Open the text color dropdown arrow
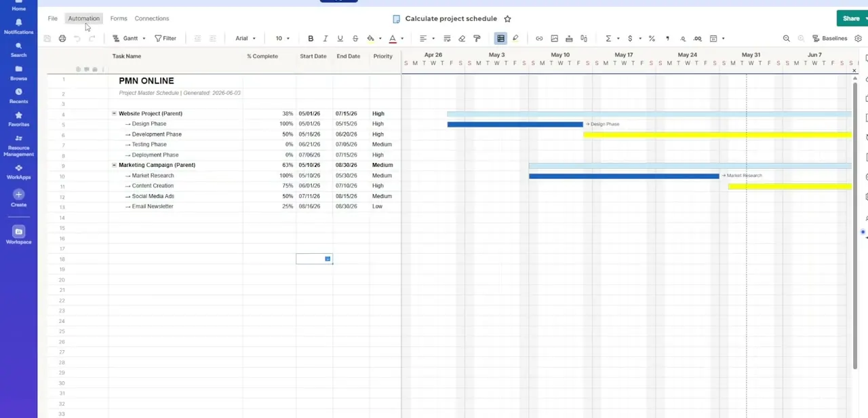 pos(402,39)
